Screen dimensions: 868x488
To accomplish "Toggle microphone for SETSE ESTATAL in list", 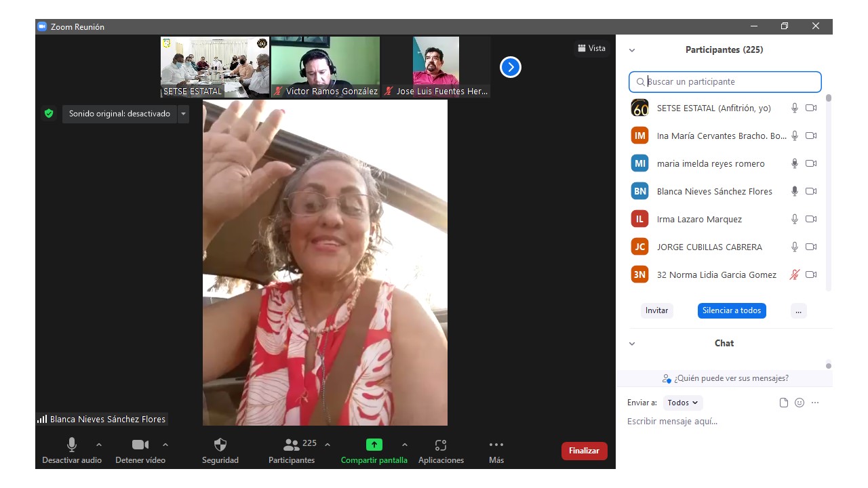I will (795, 108).
